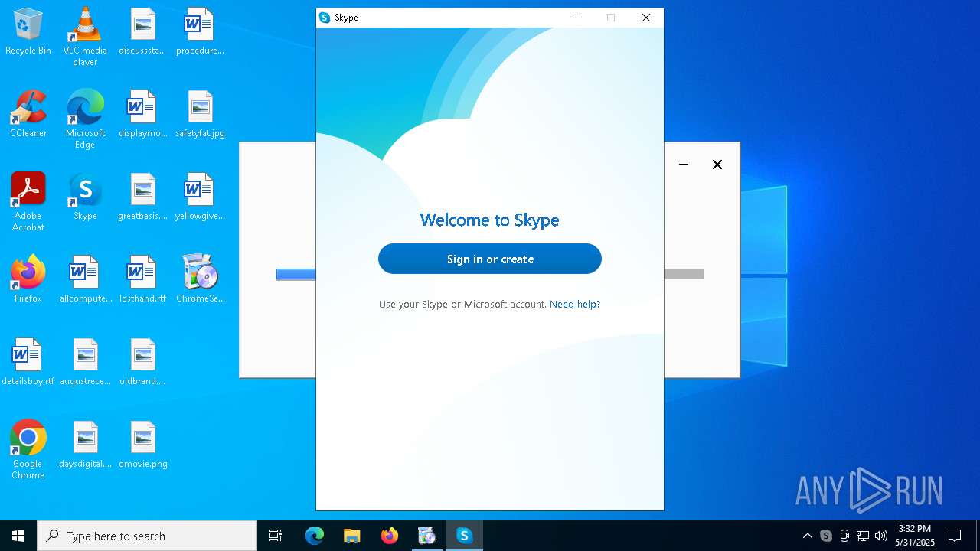Screen dimensions: 980x551
Task: Minimize the Skype window
Action: coord(577,18)
